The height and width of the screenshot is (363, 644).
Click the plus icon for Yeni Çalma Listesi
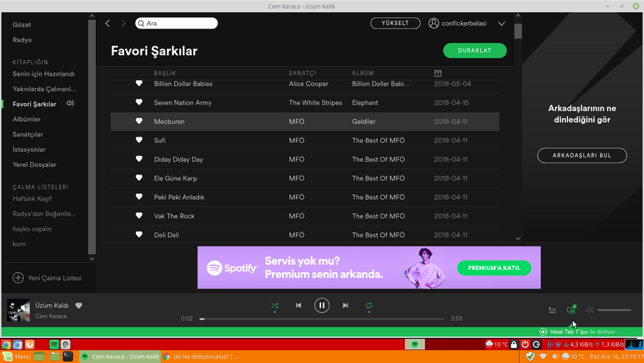pyautogui.click(x=19, y=278)
